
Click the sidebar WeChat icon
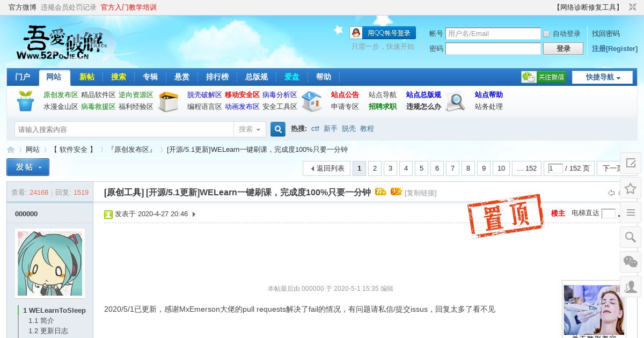pos(631,262)
